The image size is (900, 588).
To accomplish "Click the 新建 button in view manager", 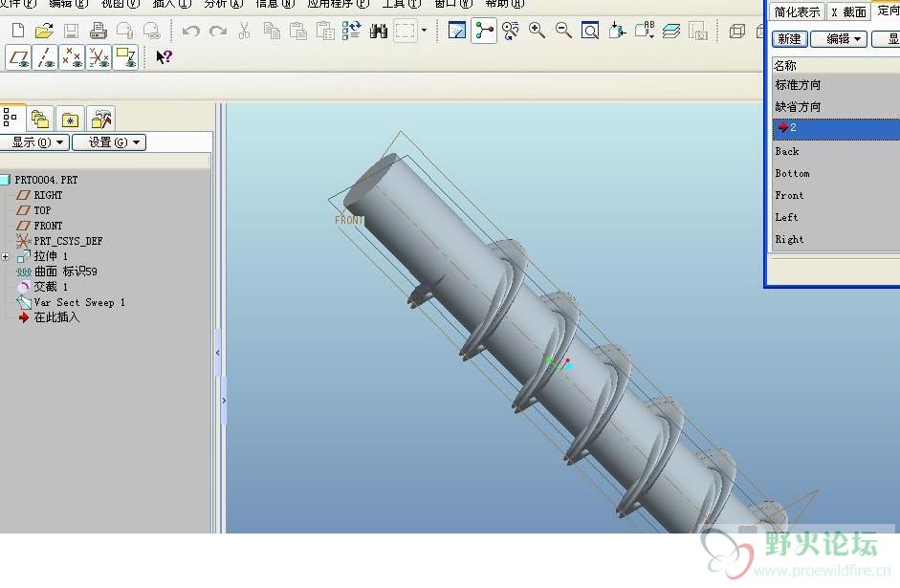I will coord(790,39).
